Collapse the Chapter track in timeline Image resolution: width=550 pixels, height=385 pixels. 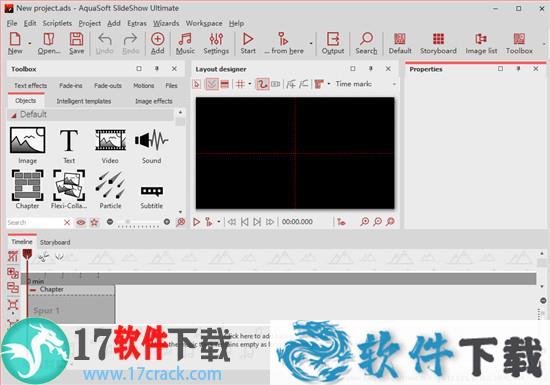coord(33,290)
